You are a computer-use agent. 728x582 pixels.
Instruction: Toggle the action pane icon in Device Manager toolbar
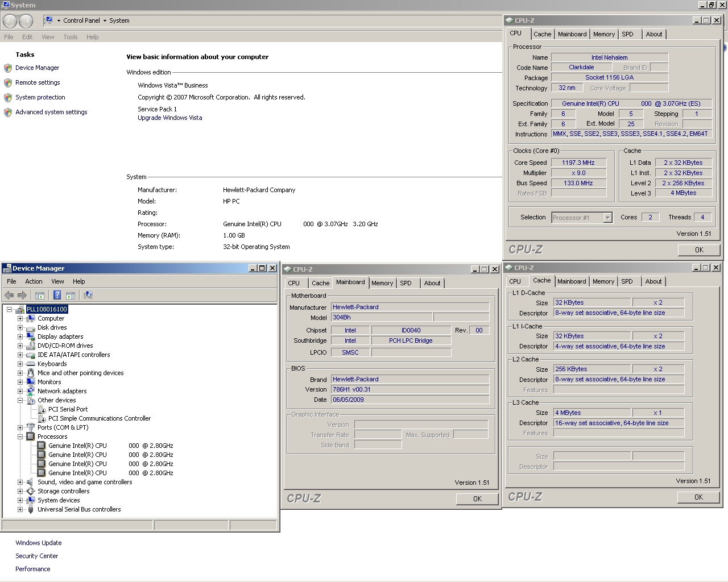tap(71, 295)
